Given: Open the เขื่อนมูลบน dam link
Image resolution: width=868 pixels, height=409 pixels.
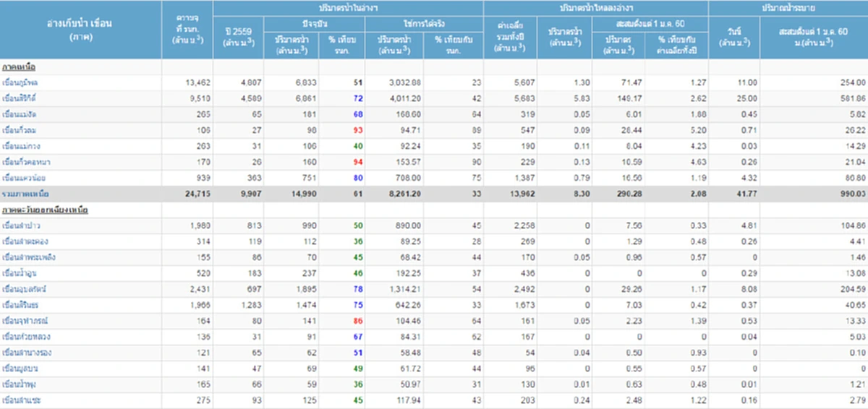Looking at the screenshot, I should [x=20, y=369].
